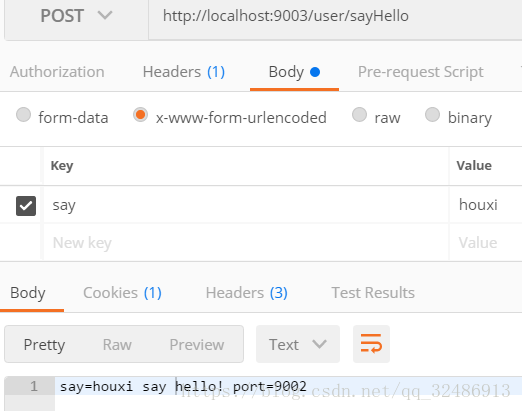Open the response Headers (3) tab
Image resolution: width=522 pixels, height=411 pixels.
click(x=247, y=293)
